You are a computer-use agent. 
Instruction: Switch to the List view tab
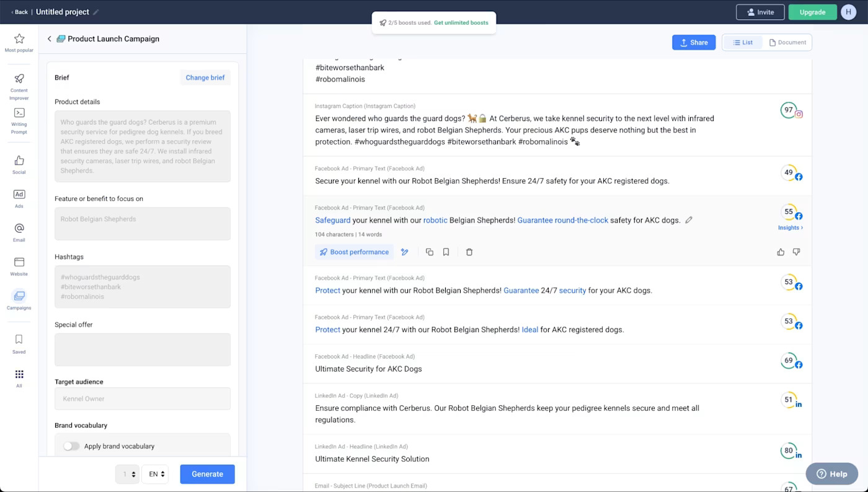[743, 42]
